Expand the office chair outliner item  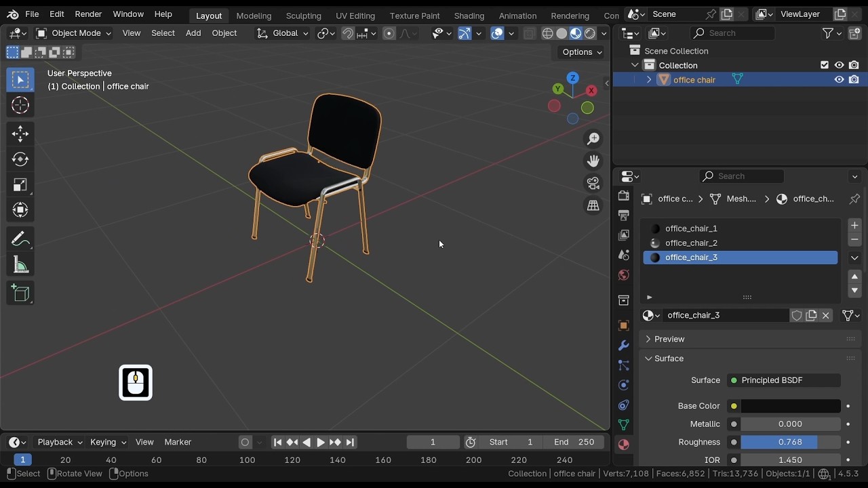pyautogui.click(x=649, y=80)
